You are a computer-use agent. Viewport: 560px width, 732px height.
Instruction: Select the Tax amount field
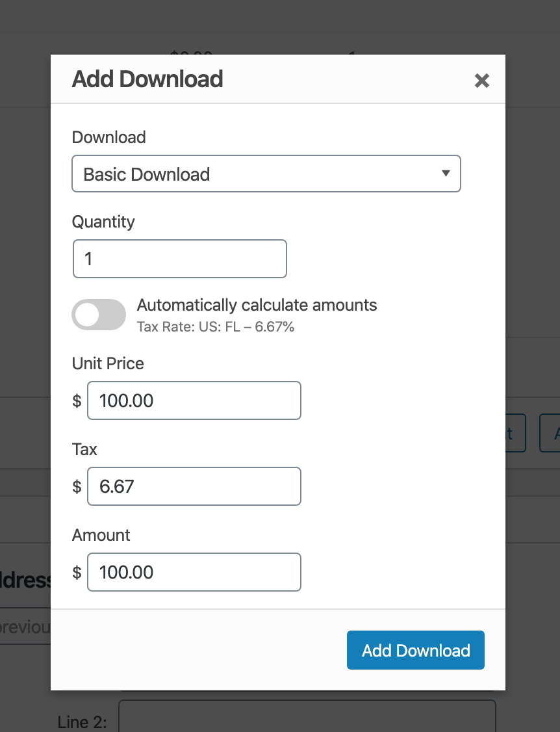[x=194, y=486]
